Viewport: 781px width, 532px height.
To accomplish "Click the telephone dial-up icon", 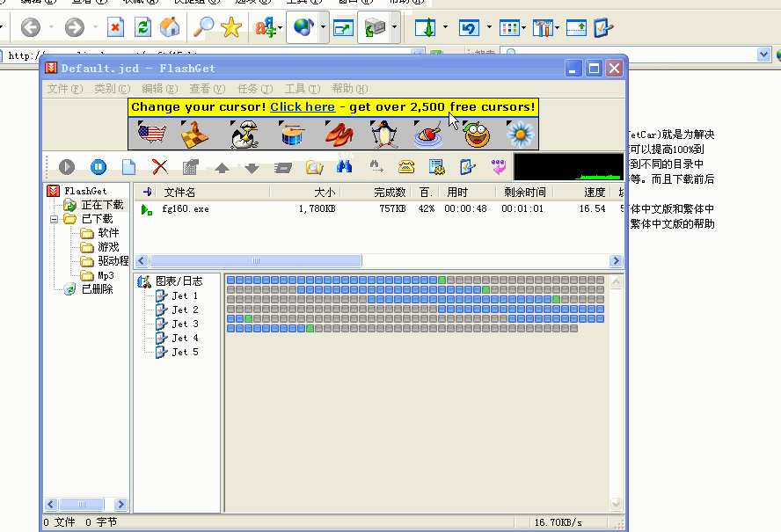I will (406, 167).
